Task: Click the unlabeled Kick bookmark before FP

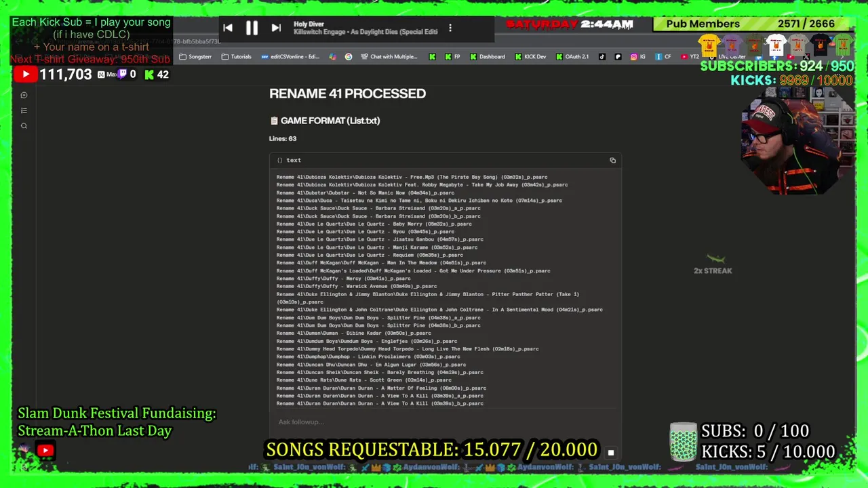Action: [x=432, y=57]
